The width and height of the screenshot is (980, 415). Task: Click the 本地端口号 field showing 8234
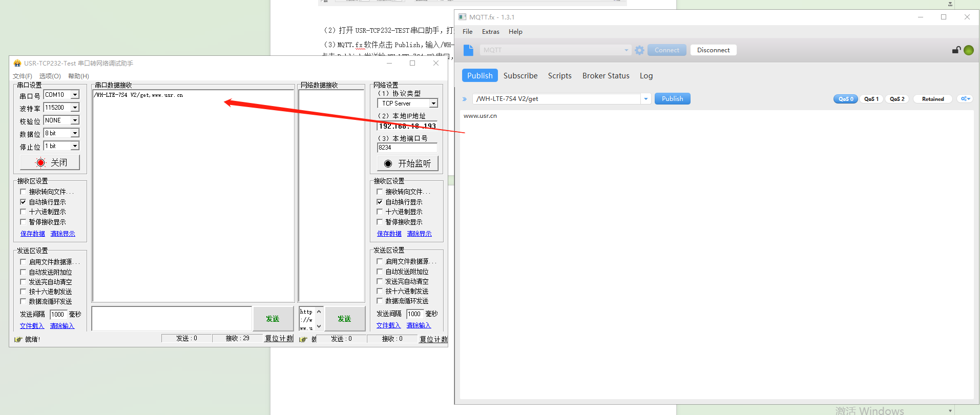pos(407,148)
